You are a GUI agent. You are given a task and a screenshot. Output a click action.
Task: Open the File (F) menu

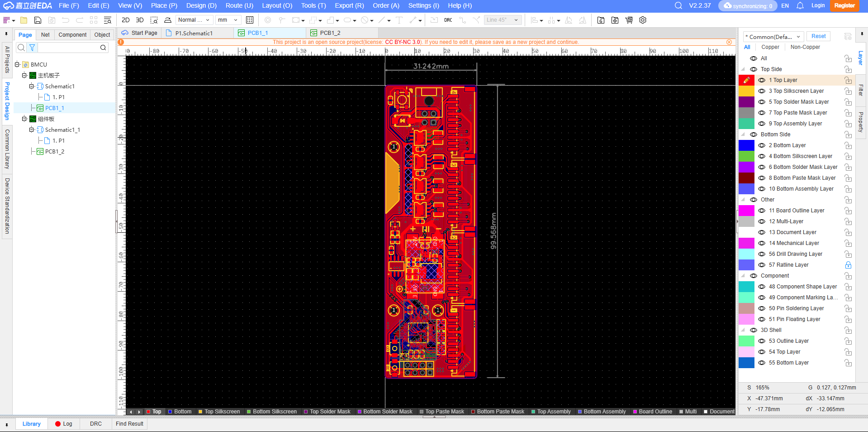(69, 5)
